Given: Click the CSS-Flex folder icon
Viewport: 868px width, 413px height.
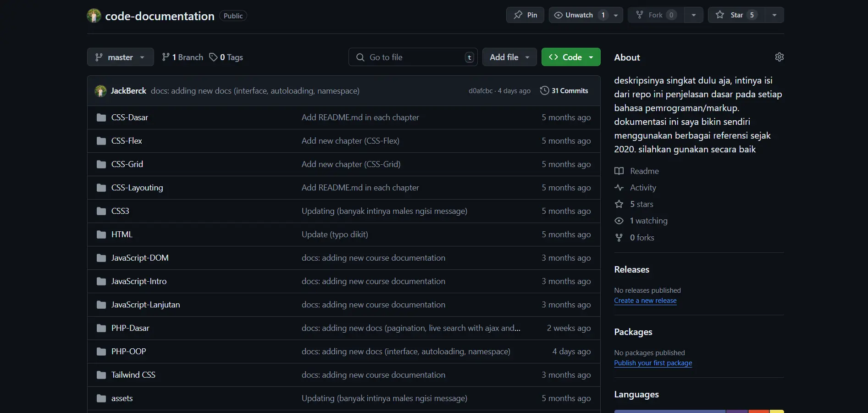Looking at the screenshot, I should (x=101, y=141).
